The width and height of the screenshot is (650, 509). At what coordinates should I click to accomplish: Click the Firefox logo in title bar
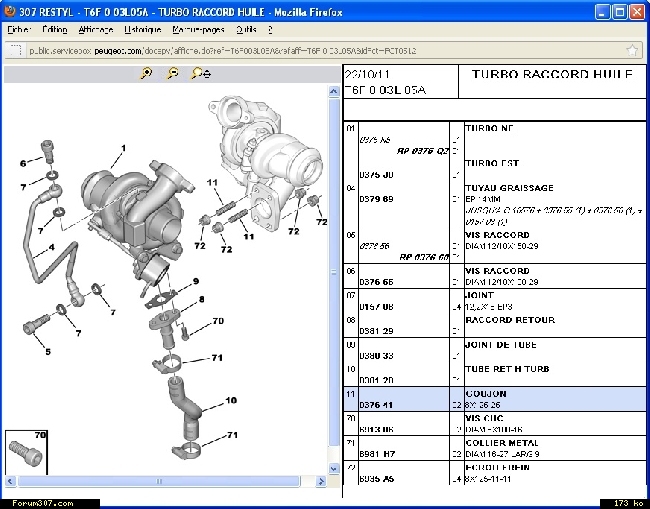10,12
